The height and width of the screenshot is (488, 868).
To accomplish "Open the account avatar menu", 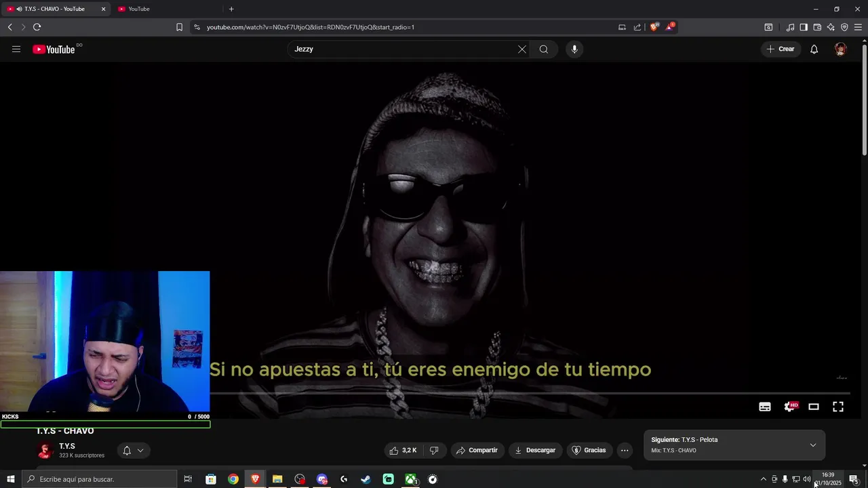I will click(x=841, y=49).
